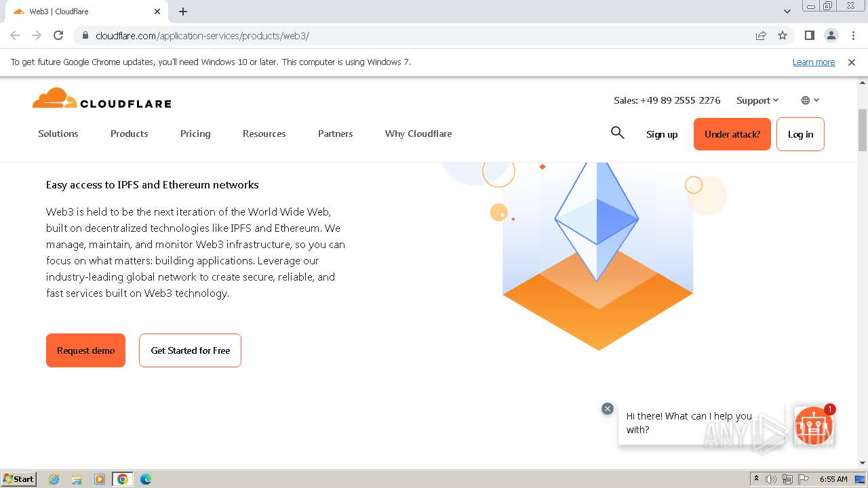Dismiss the chat greeting bubble
The width and height of the screenshot is (868, 488).
608,409
